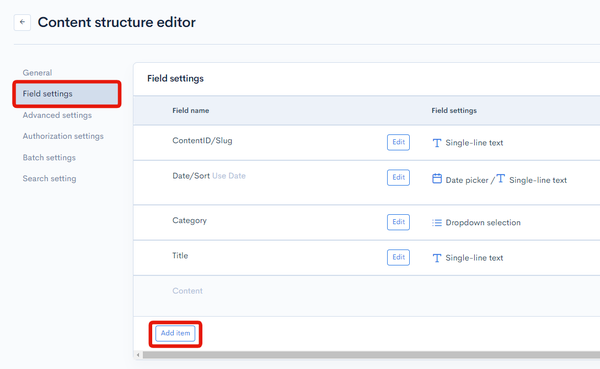Click the Add item button
This screenshot has height=369, width=600.
[175, 333]
